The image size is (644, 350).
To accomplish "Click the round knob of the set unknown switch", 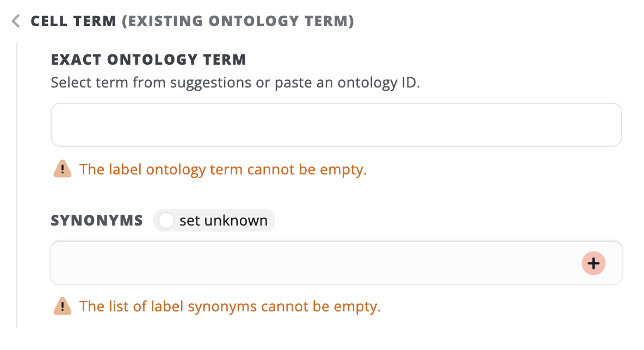I will pos(166,220).
